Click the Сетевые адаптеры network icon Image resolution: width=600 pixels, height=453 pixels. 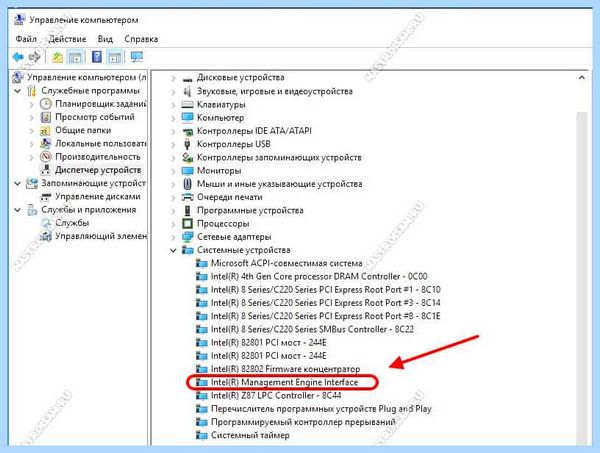(188, 237)
